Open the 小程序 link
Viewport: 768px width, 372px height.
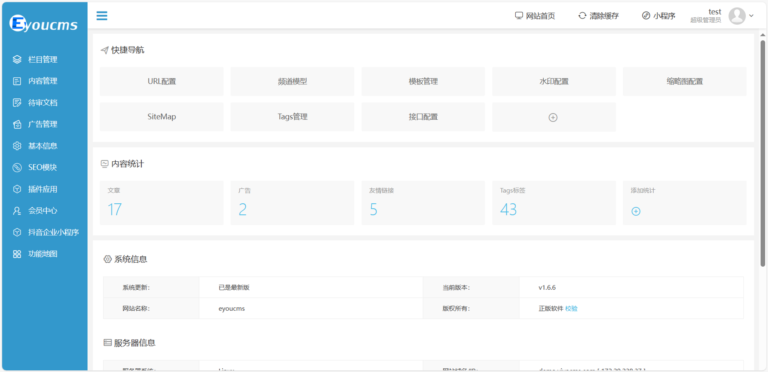click(664, 16)
